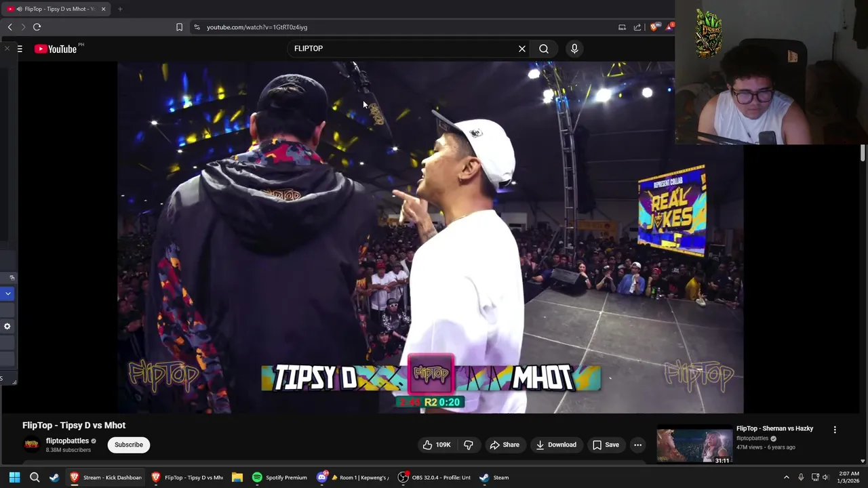Download the video

point(555,445)
